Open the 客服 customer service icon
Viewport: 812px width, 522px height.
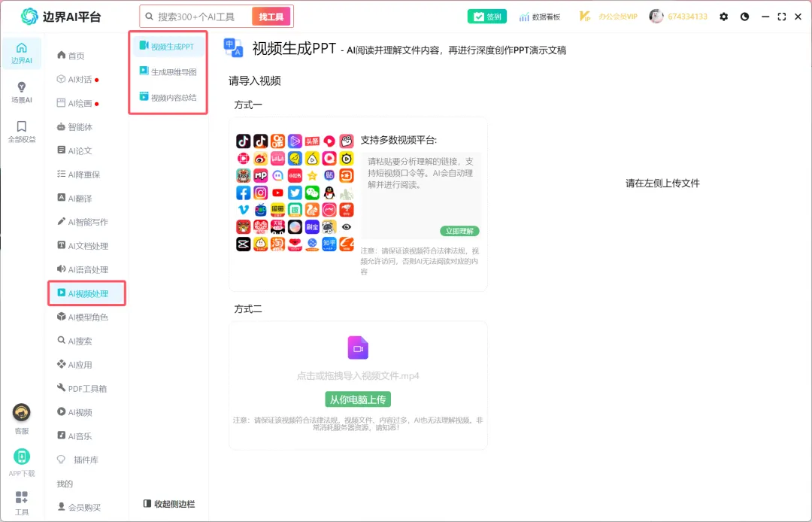click(21, 412)
